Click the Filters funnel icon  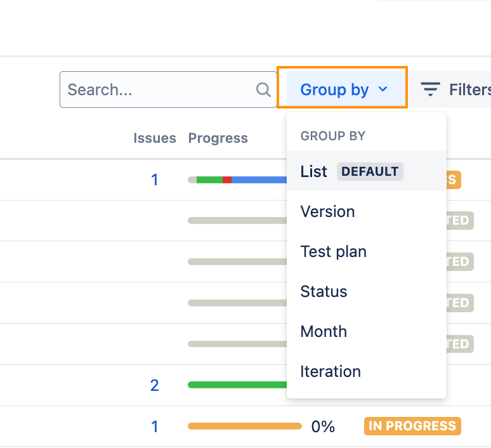[x=431, y=89]
